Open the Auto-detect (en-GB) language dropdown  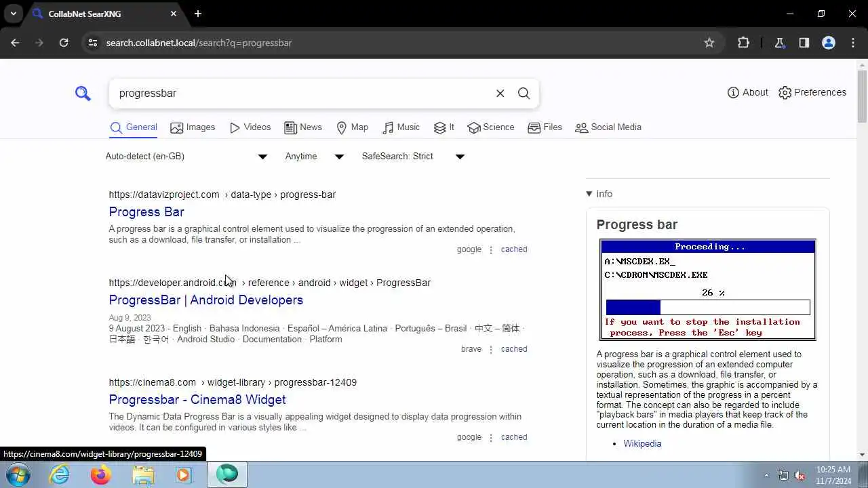pyautogui.click(x=186, y=157)
